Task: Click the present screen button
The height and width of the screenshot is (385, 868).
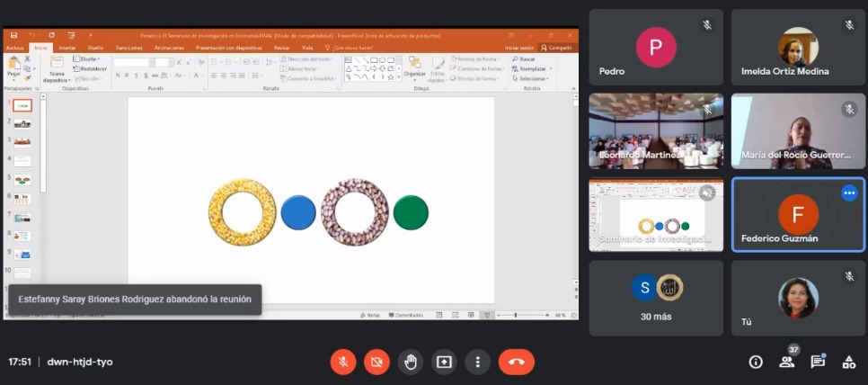Action: (444, 362)
